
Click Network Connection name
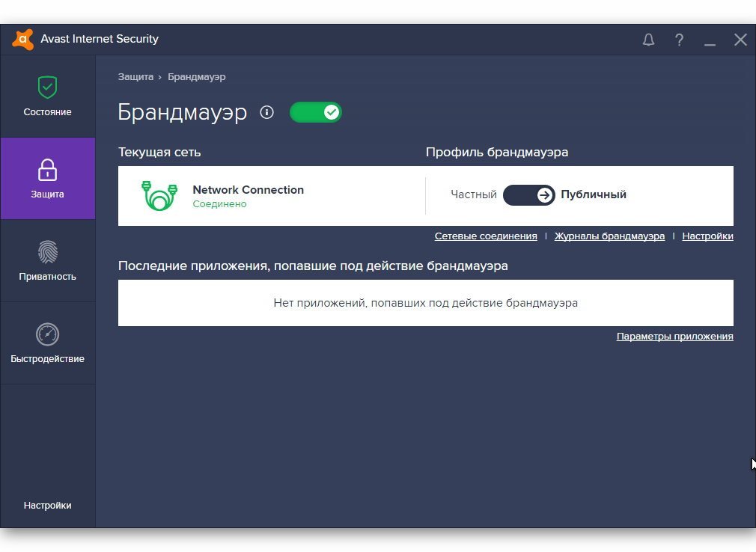pyautogui.click(x=249, y=190)
